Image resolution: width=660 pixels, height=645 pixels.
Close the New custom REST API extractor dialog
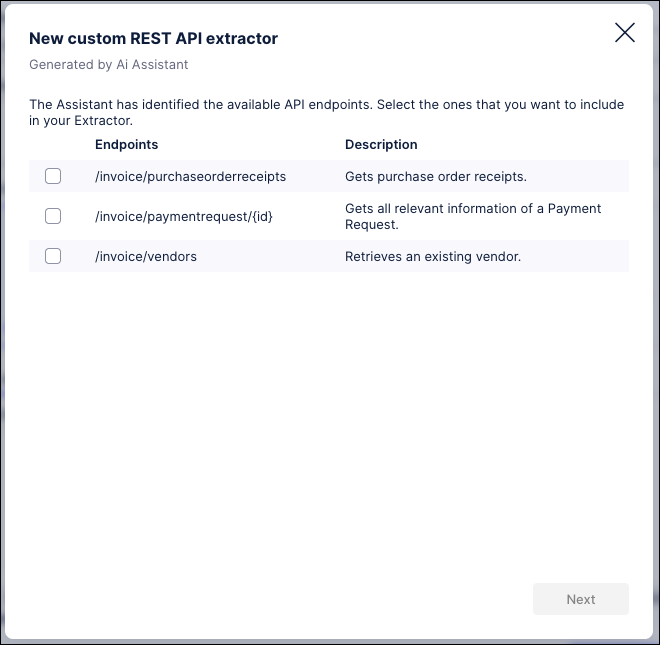pyautogui.click(x=625, y=33)
